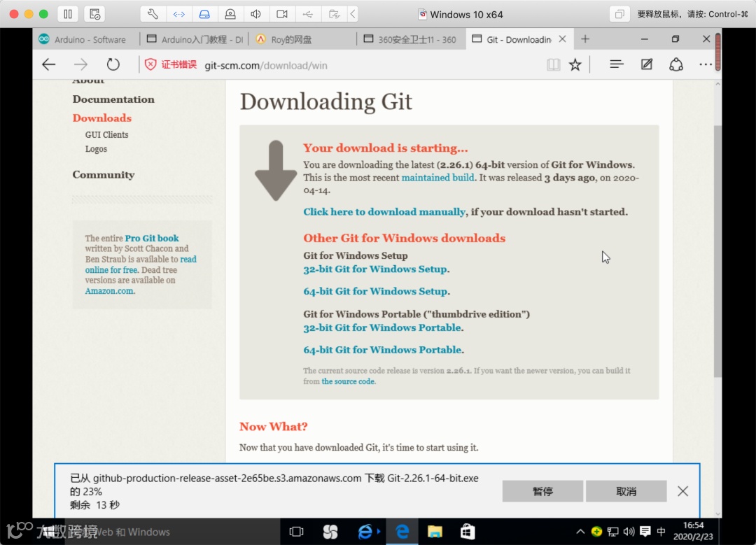
Task: Open Community in sidebar
Action: point(103,175)
